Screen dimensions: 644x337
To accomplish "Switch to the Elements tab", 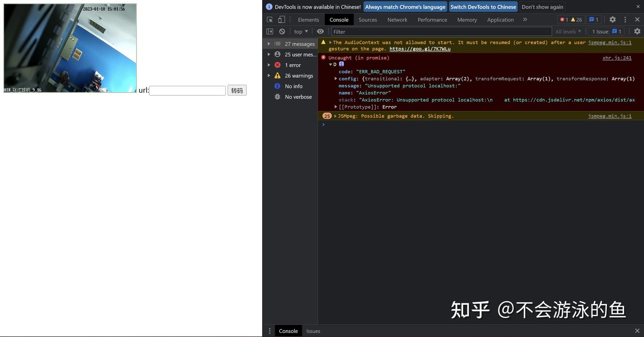I will (309, 20).
